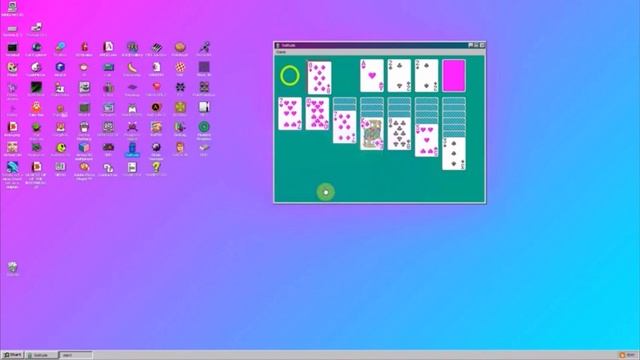Screen dimensions: 640x360
Task: Click the Start button on the taskbar
Action: (12, 355)
